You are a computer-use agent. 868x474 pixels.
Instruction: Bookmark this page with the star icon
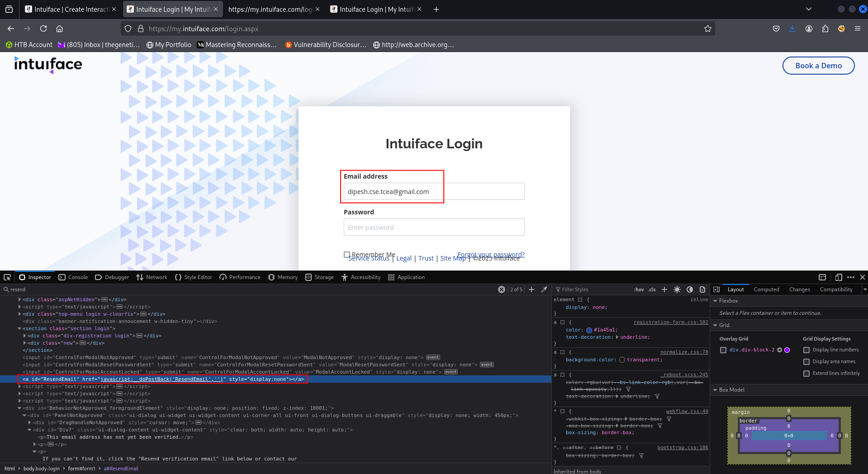708,28
